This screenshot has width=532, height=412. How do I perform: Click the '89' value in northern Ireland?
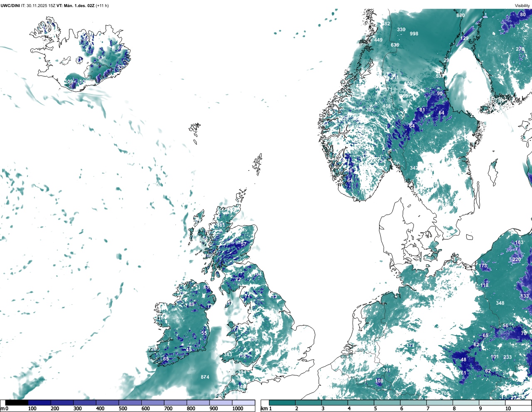[x=192, y=304]
